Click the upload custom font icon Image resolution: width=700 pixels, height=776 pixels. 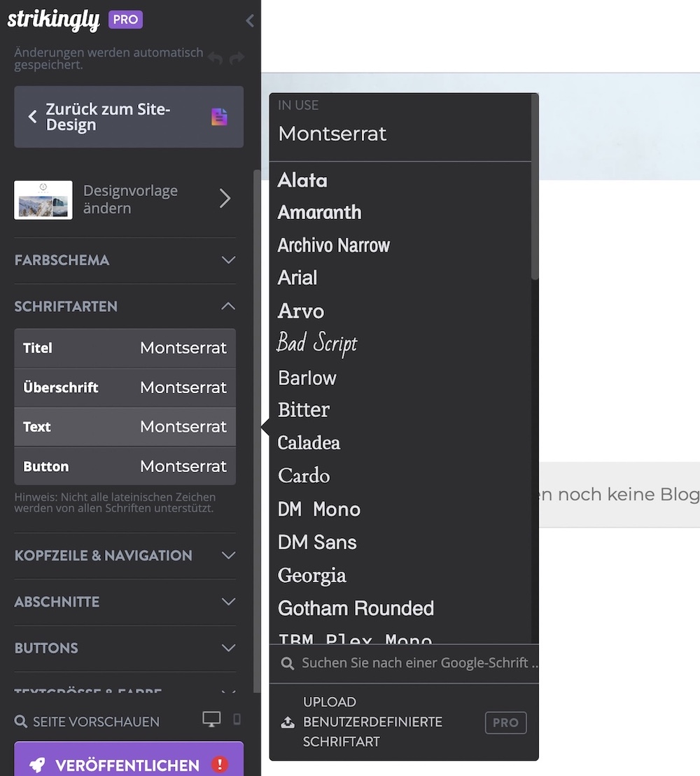coord(287,722)
